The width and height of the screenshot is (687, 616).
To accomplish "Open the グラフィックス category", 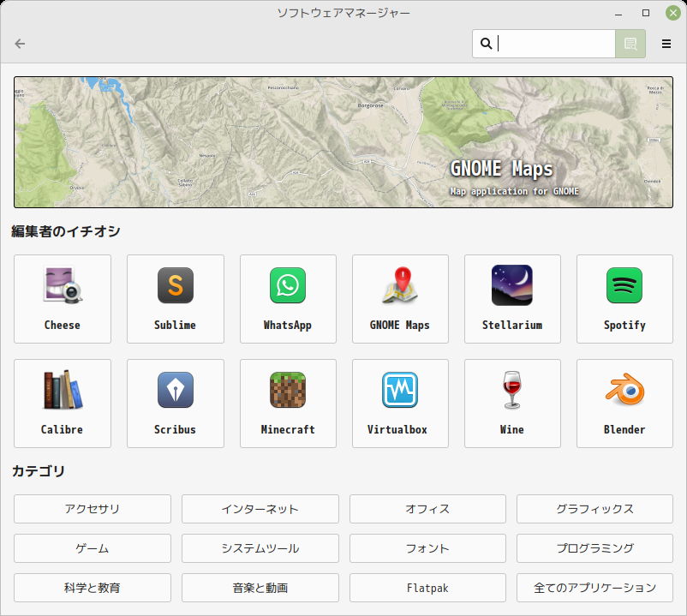I will [x=594, y=509].
